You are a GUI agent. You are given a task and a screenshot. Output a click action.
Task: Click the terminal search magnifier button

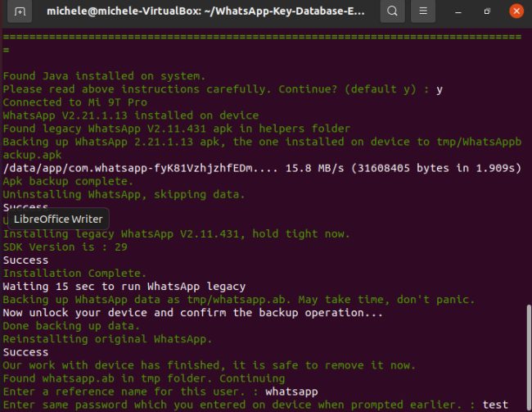394,12
